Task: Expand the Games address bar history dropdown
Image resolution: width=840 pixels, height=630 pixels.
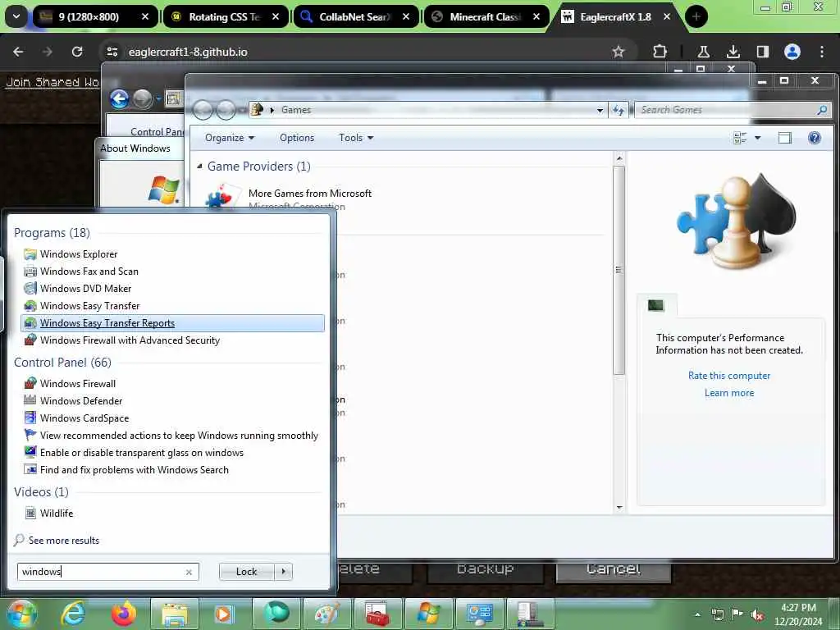Action: pyautogui.click(x=600, y=111)
